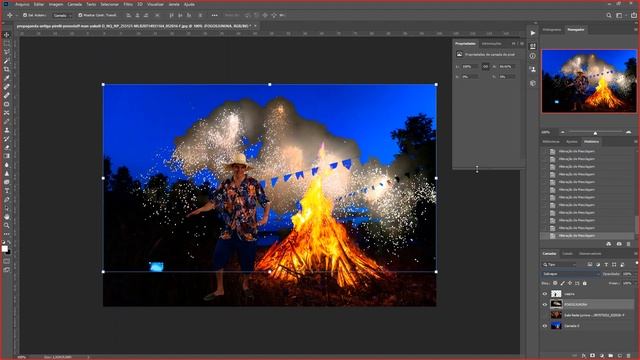640x360 pixels.
Task: Select the Camada 0 layer thumbnail
Action: (556, 326)
